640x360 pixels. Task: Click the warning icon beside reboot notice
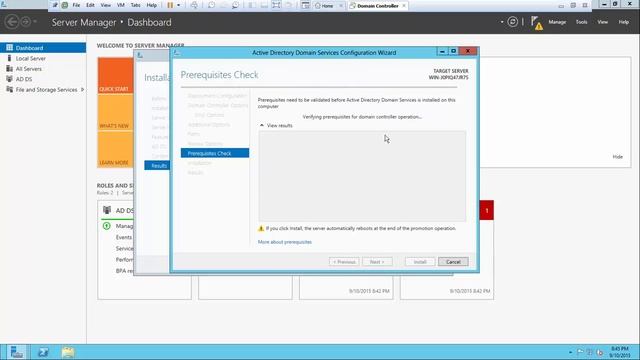point(261,229)
